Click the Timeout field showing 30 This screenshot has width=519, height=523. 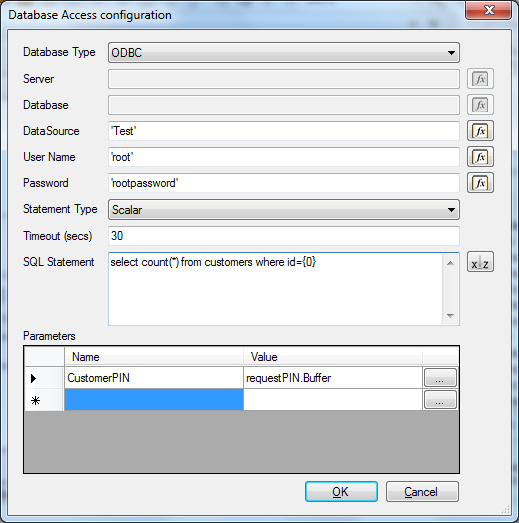pyautogui.click(x=284, y=236)
